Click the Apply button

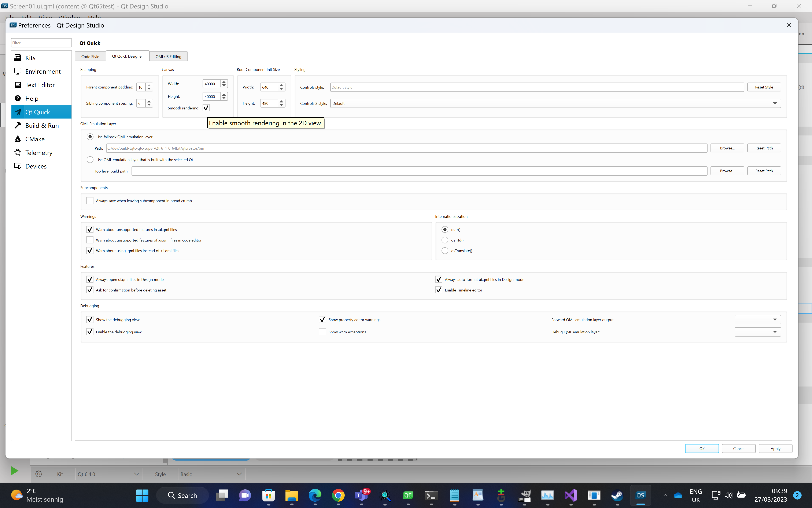tap(775, 449)
